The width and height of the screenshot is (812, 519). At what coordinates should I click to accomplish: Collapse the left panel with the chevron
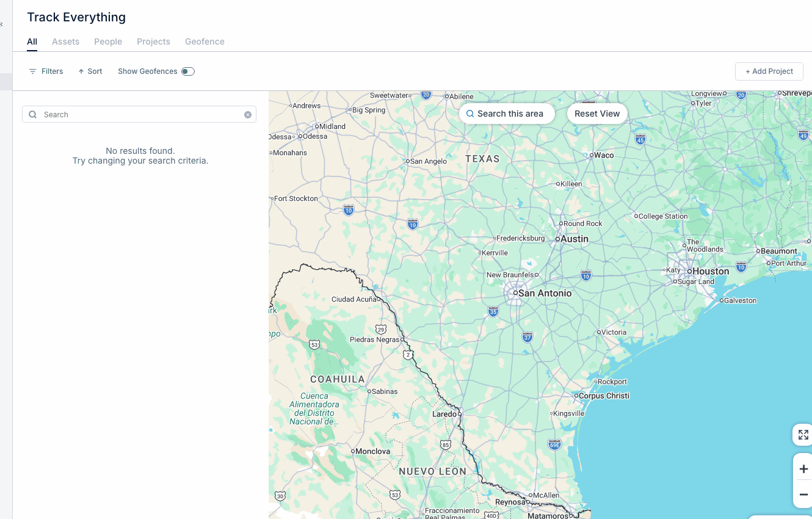tap(2, 23)
